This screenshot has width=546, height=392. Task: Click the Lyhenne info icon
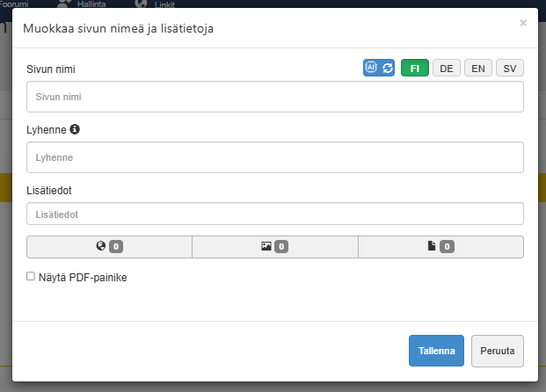[75, 129]
